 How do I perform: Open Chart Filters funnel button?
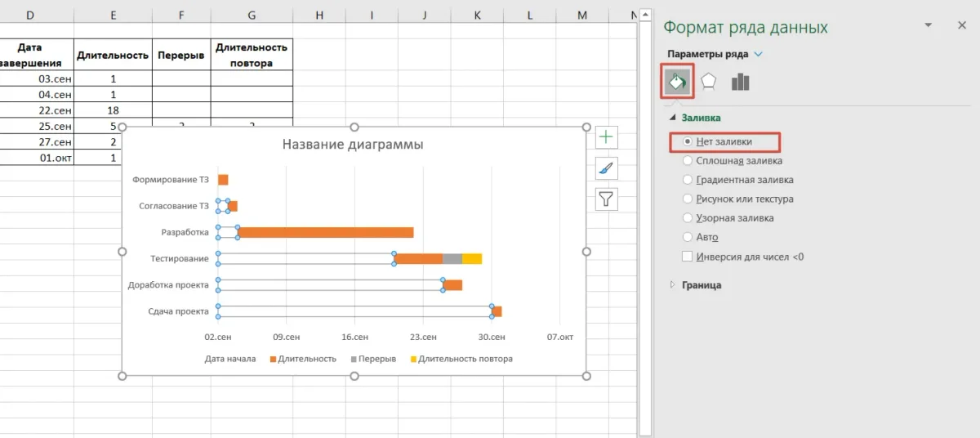606,199
